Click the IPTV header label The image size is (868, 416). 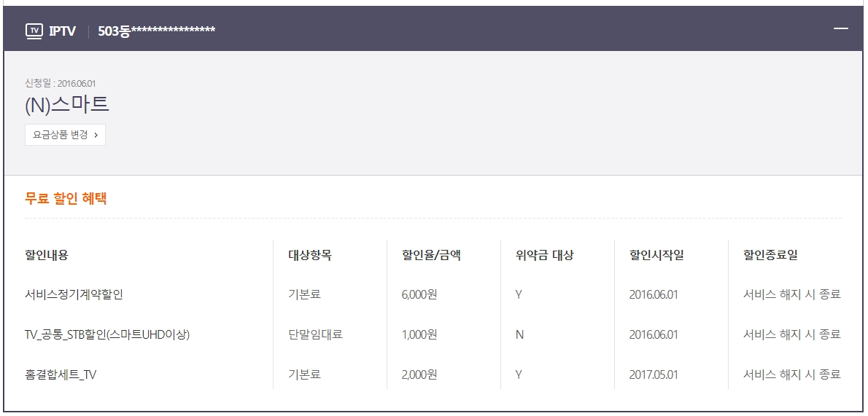pos(62,30)
